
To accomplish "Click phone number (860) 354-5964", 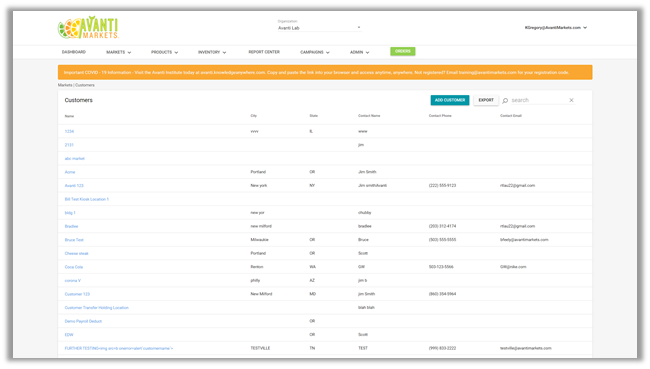I will [442, 294].
